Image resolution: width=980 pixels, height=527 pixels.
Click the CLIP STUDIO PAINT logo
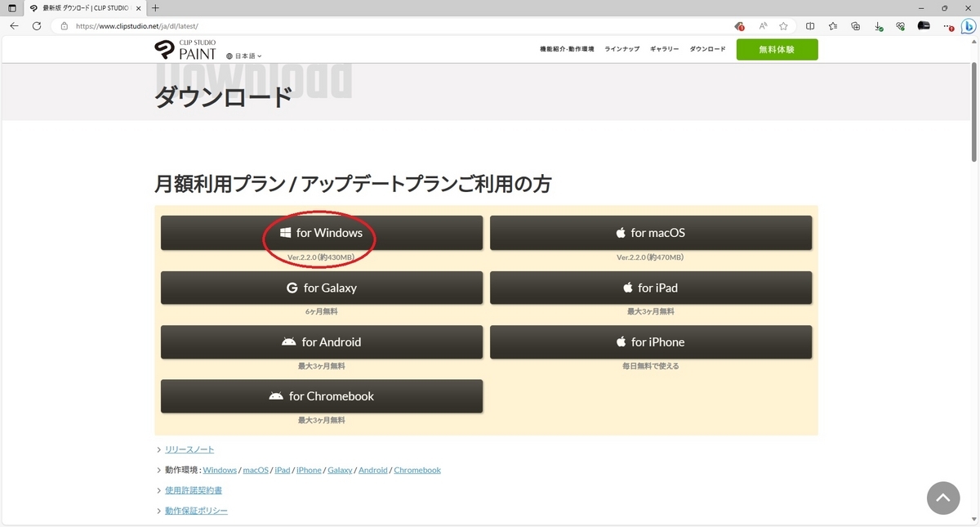[185, 49]
